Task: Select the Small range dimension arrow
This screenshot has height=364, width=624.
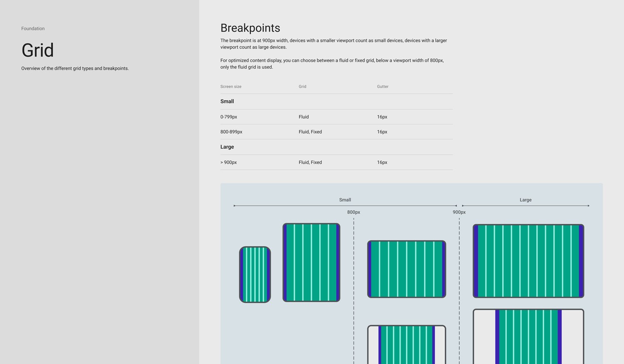Action: click(345, 206)
